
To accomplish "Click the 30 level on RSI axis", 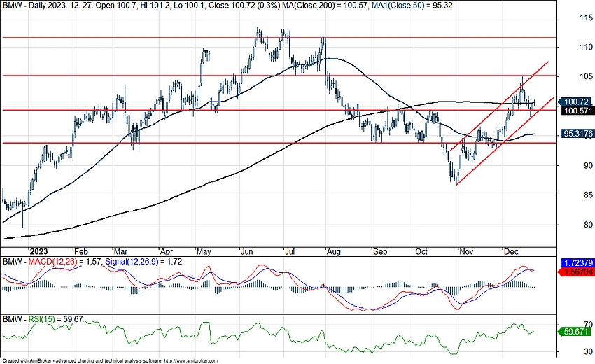I will [x=588, y=352].
